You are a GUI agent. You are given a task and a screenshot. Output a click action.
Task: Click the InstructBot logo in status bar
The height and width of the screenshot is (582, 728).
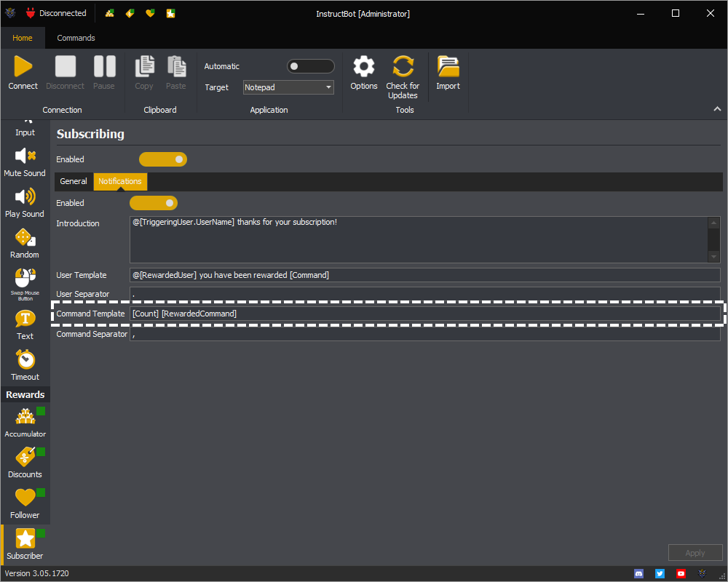702,574
